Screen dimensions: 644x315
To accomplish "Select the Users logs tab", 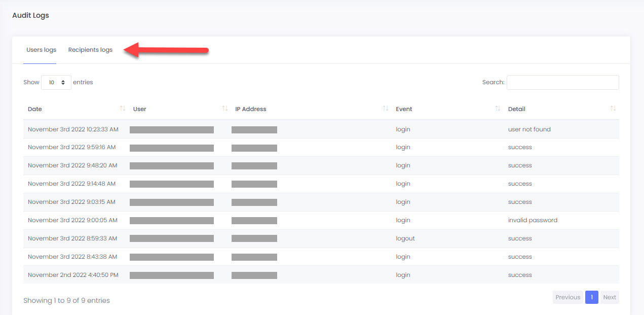I will tap(41, 50).
